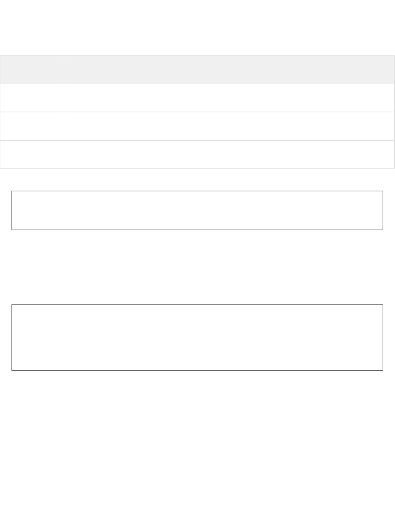Click the bottom border of the taller bordered box
The image size is (395, 532).
click(x=197, y=370)
